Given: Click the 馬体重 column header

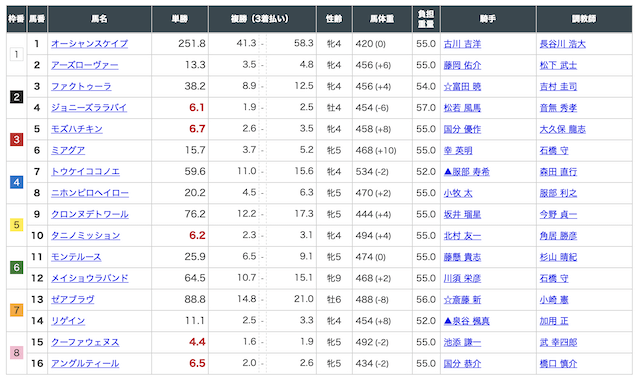Looking at the screenshot, I should coord(382,19).
